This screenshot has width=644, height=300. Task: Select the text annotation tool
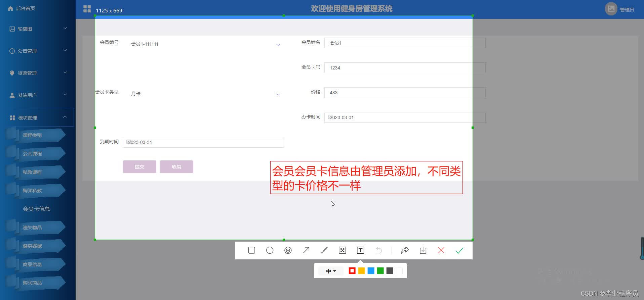click(x=360, y=250)
